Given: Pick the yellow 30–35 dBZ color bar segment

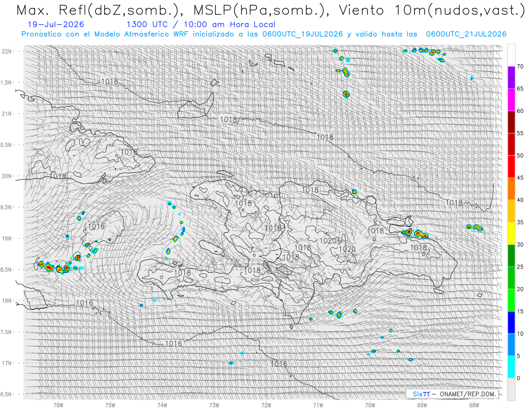Looking at the screenshot, I should tap(511, 233).
